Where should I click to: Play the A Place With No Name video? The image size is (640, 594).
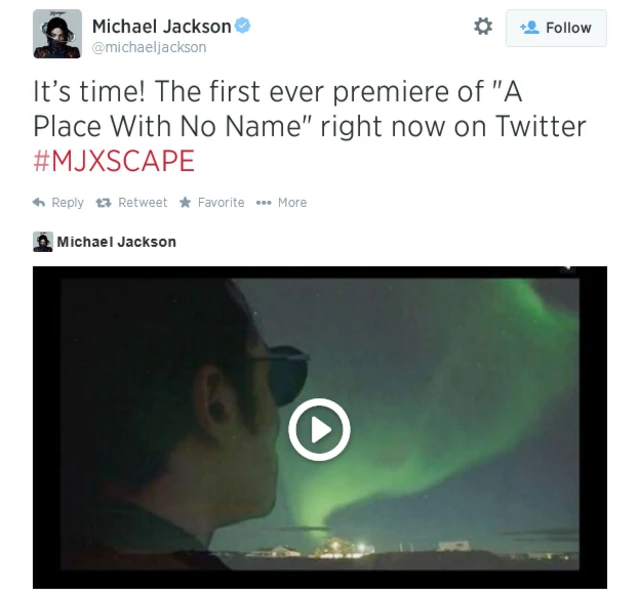click(x=319, y=429)
